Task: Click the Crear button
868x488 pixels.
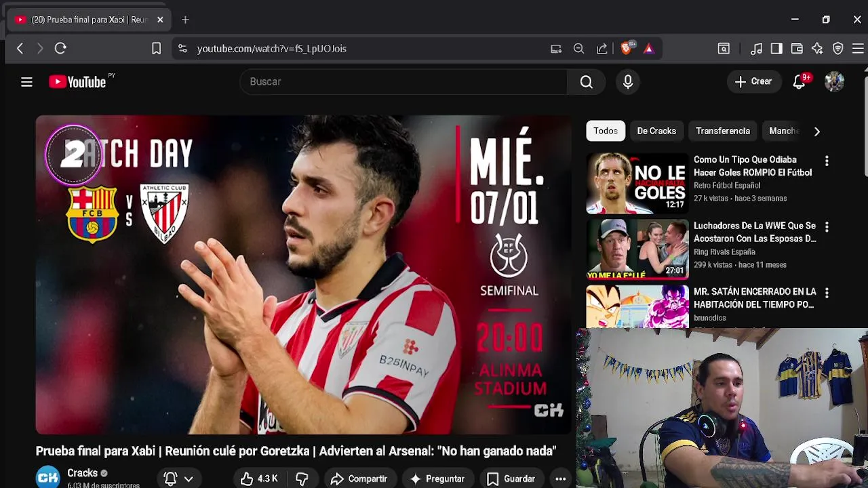Action: coord(753,82)
